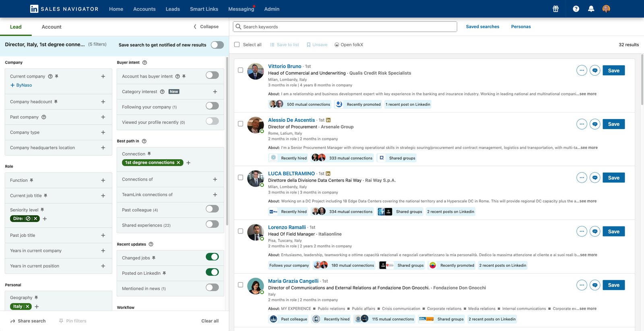The height and width of the screenshot is (331, 644).
Task: Open the gift icon in header
Action: click(555, 9)
